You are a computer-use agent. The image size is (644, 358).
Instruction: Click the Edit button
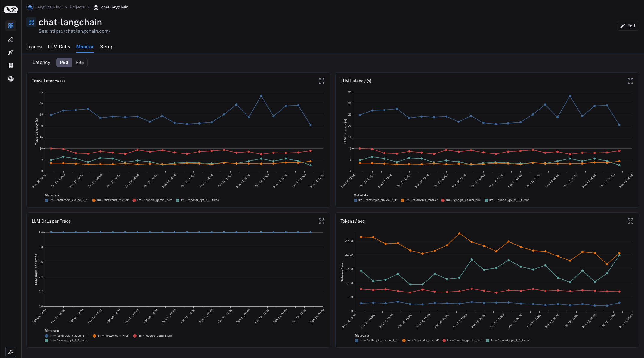[628, 26]
